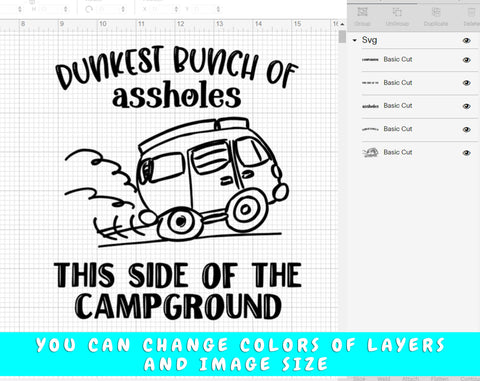Hide the first Basic Cut layer under Svg

click(466, 60)
